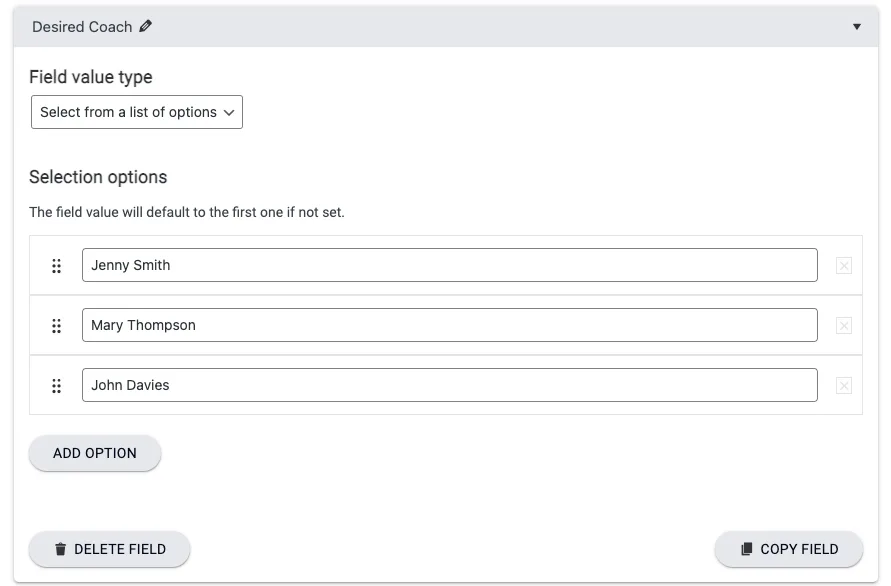Focus the Mary Thompson option field
Image resolution: width=891 pixels, height=586 pixels.
click(449, 325)
